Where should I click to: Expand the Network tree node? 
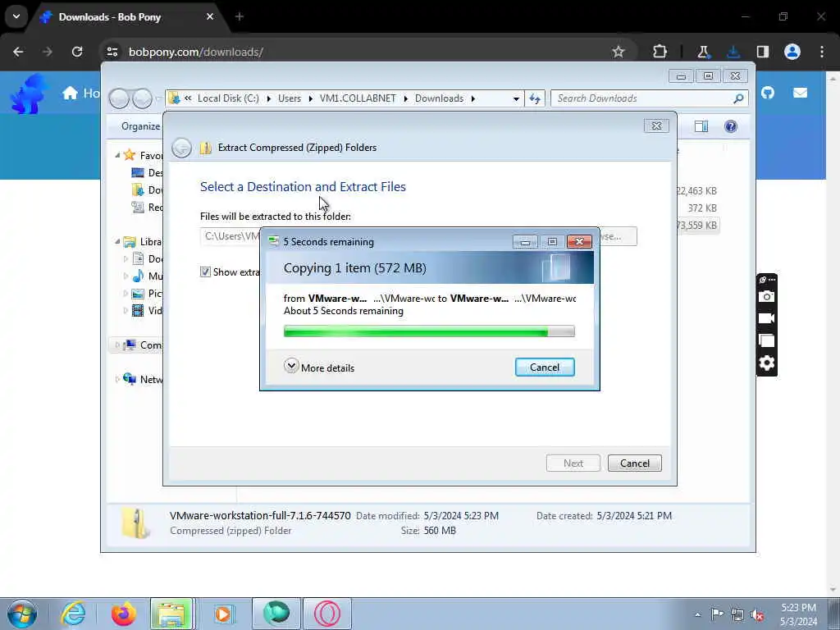pos(117,379)
